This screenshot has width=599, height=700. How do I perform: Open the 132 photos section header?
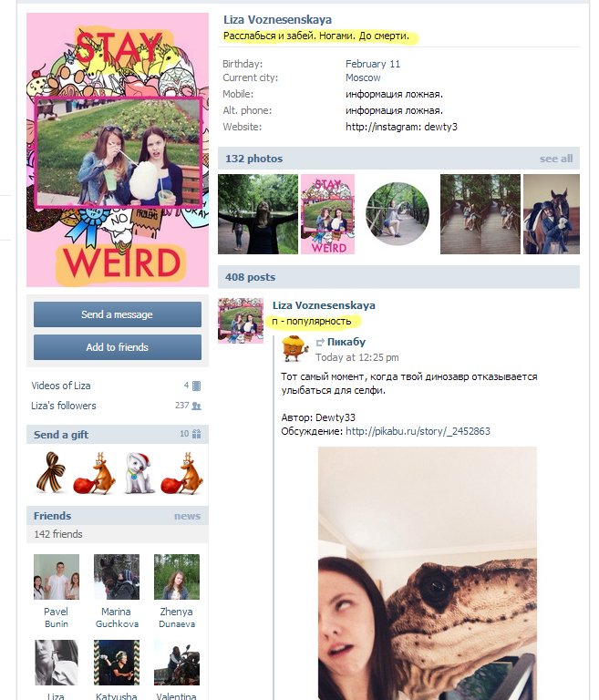click(253, 159)
